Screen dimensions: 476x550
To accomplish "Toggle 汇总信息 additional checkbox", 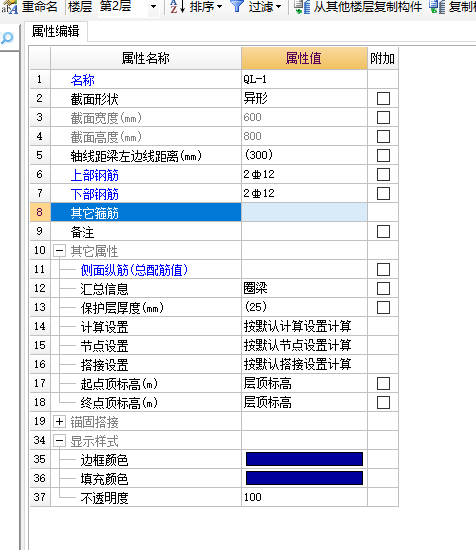I will pyautogui.click(x=383, y=288).
